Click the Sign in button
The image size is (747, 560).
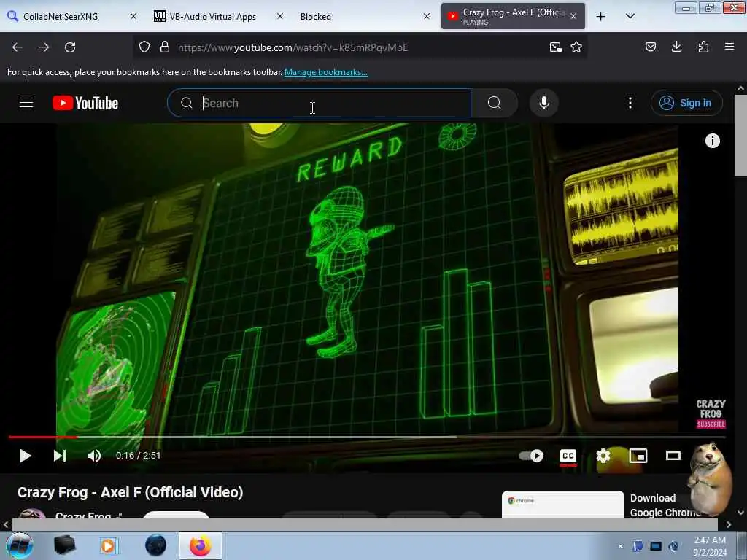click(686, 103)
